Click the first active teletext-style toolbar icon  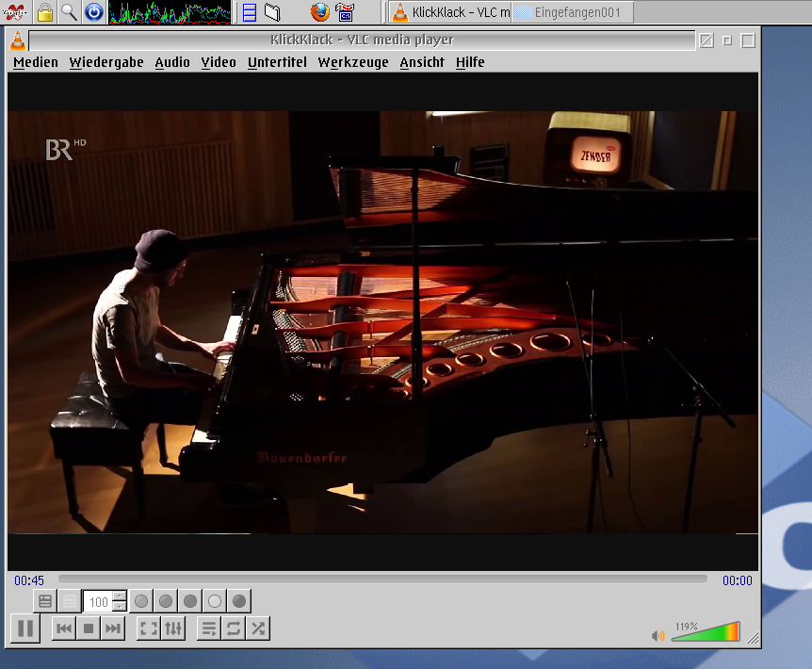[45, 601]
